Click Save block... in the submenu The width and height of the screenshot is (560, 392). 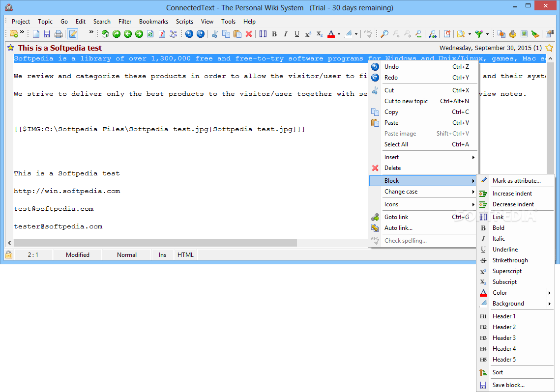click(x=516, y=385)
